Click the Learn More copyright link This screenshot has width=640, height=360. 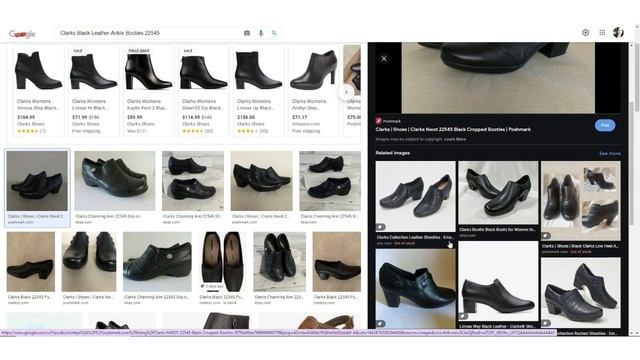click(x=455, y=139)
